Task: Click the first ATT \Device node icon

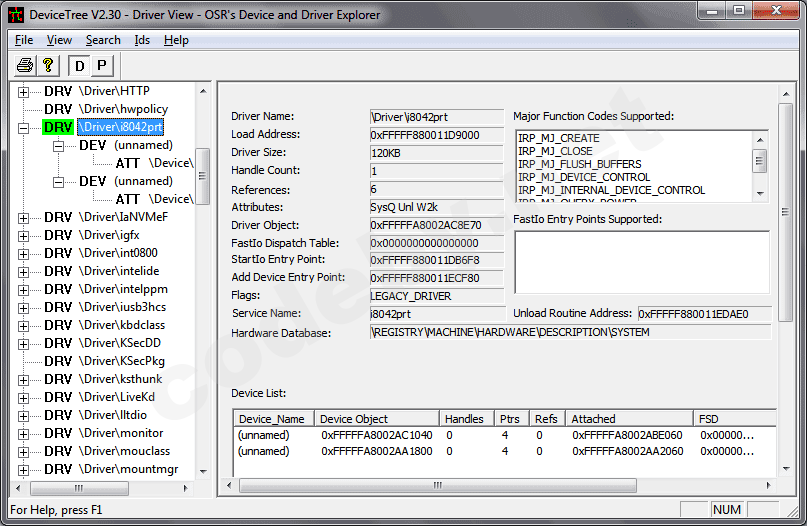Action: pos(128,163)
